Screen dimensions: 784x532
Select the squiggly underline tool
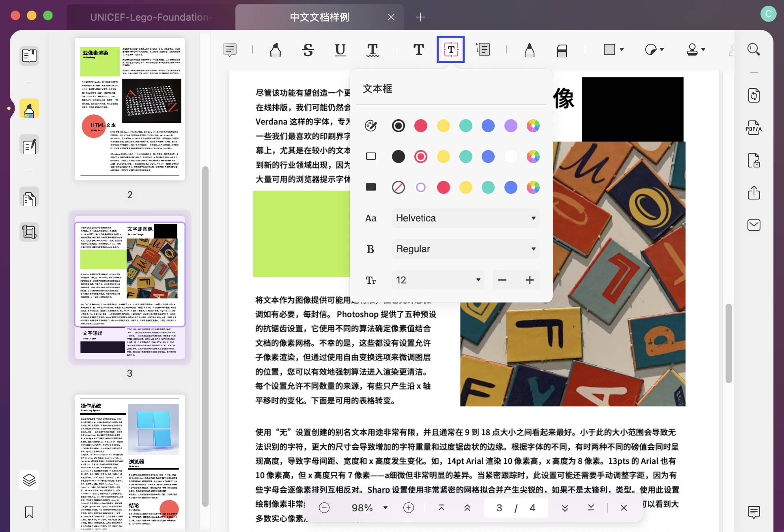[x=373, y=49]
